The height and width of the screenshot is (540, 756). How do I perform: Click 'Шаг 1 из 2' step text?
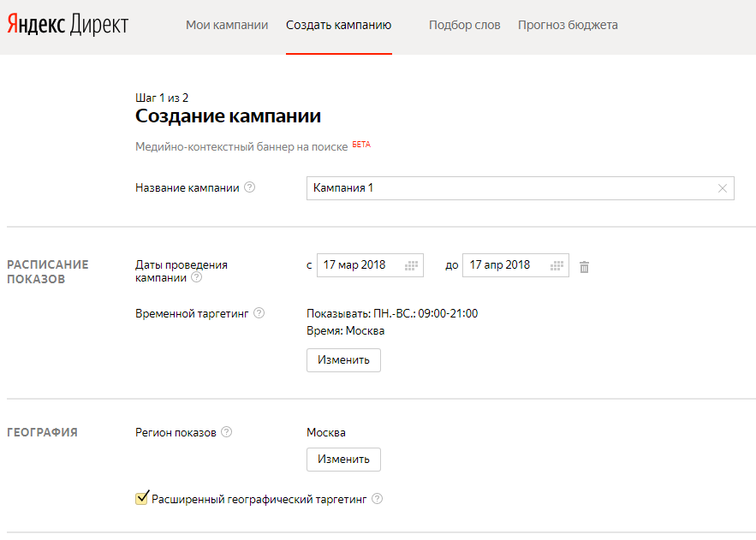[x=162, y=98]
